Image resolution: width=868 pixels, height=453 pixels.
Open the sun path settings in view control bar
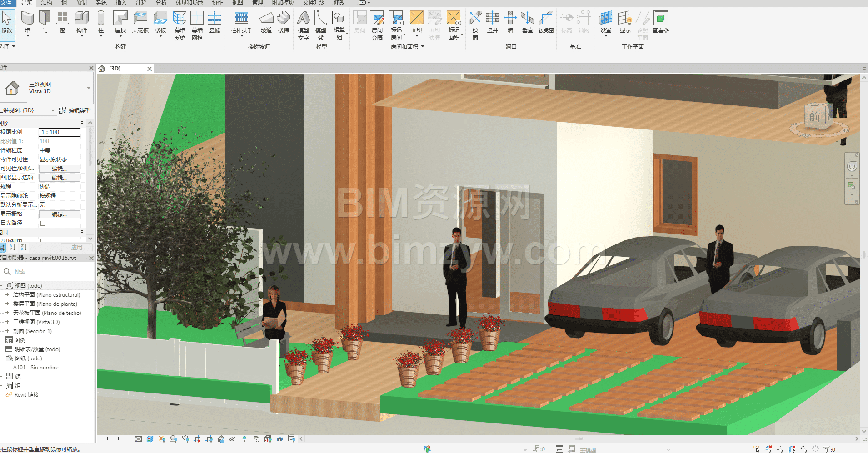click(x=162, y=439)
